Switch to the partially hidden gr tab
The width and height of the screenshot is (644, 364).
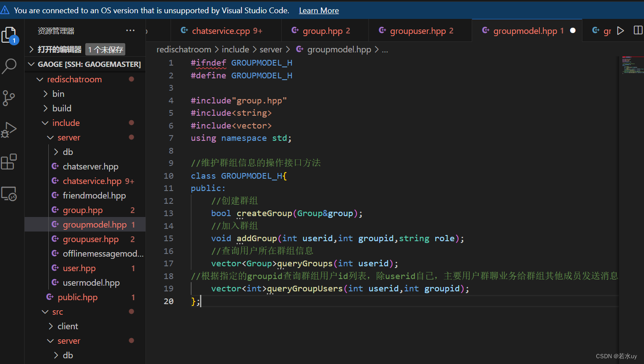[x=601, y=31]
